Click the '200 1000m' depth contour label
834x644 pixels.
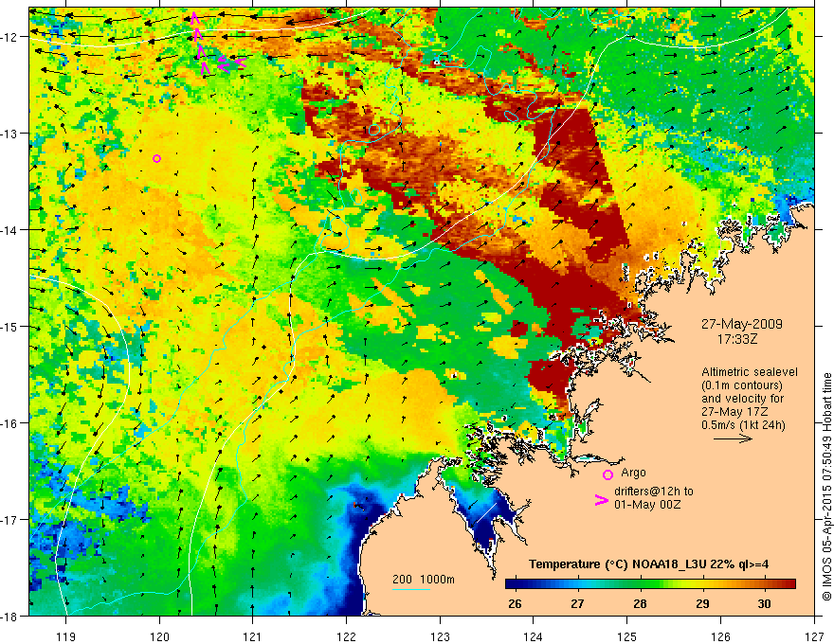point(424,580)
